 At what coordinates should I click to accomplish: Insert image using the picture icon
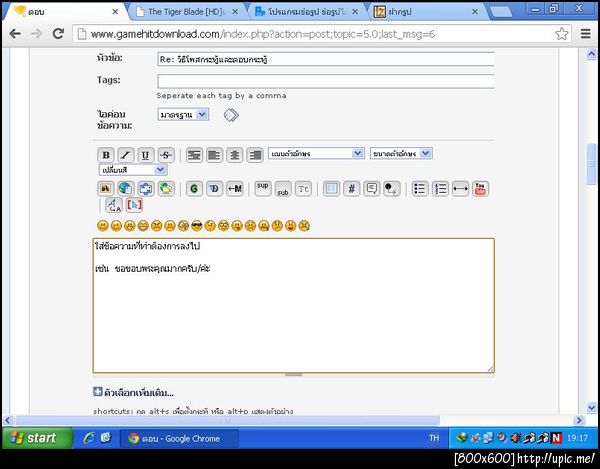[x=106, y=189]
